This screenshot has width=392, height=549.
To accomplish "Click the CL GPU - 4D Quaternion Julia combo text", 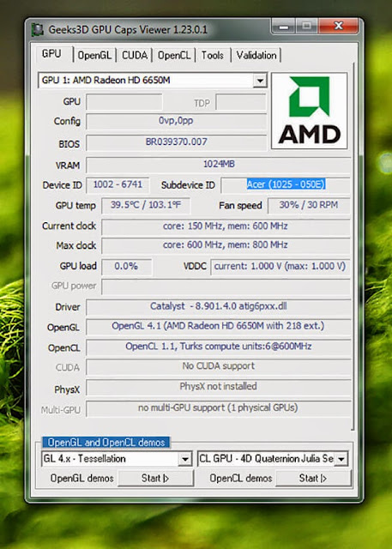I will 266,459.
